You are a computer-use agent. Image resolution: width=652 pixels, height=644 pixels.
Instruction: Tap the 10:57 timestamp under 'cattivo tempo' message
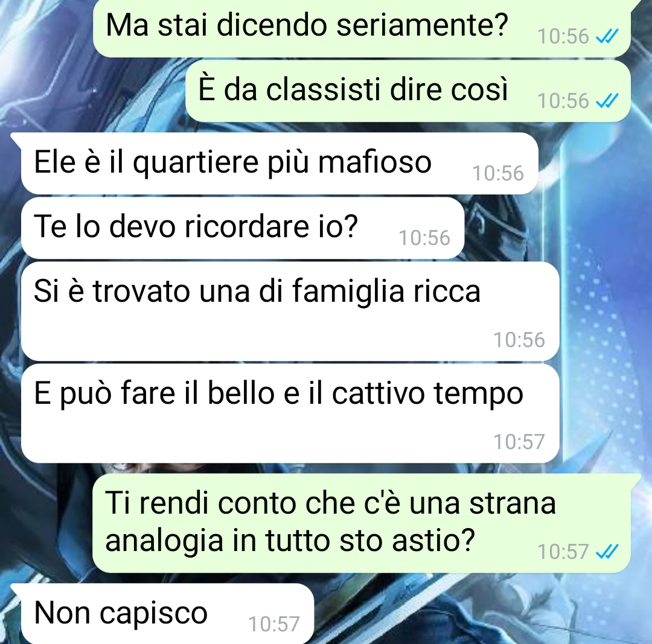[x=519, y=442]
